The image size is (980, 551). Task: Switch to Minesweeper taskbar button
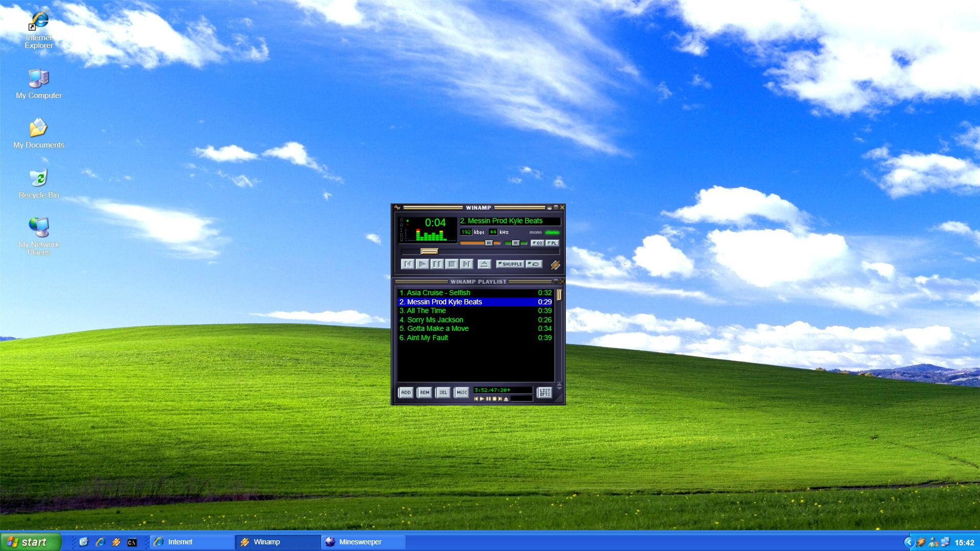364,542
